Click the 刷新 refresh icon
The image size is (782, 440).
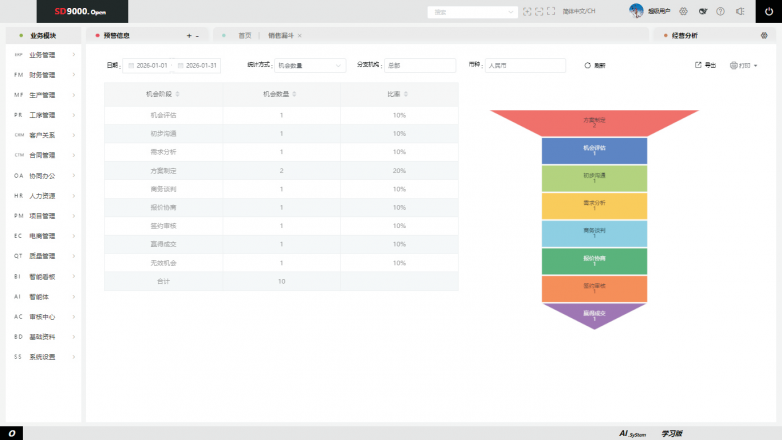click(x=588, y=65)
